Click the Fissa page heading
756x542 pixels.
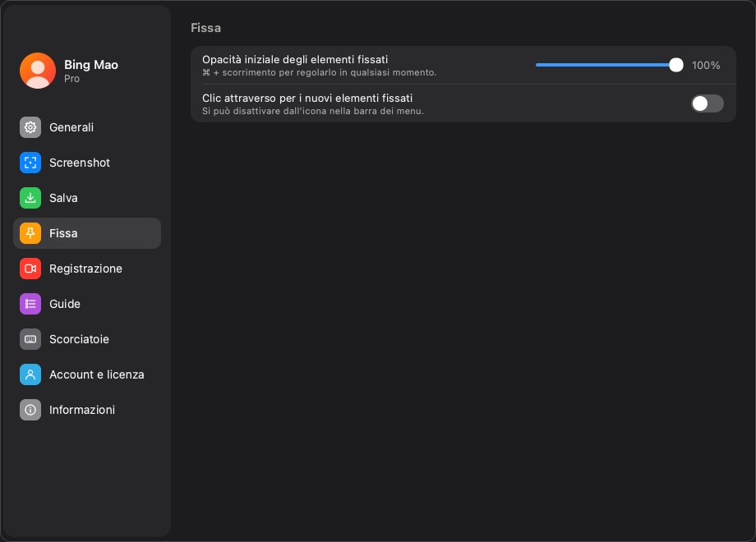(x=206, y=28)
